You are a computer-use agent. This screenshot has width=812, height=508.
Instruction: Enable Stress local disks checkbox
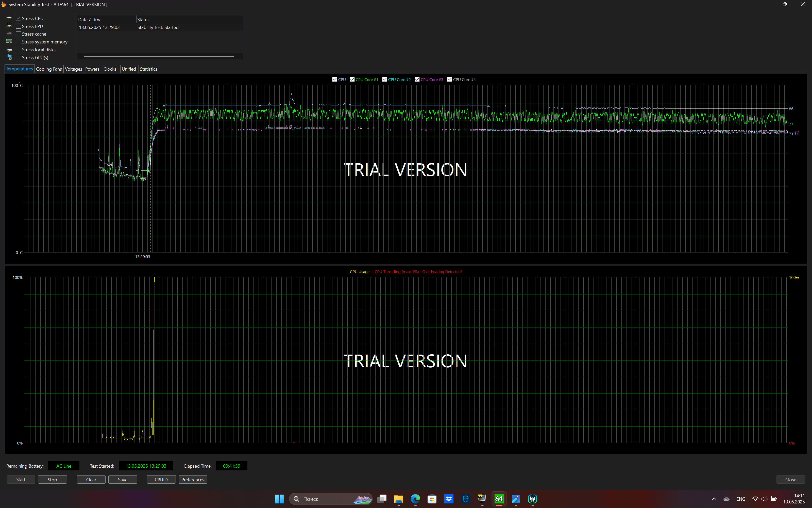click(x=19, y=50)
